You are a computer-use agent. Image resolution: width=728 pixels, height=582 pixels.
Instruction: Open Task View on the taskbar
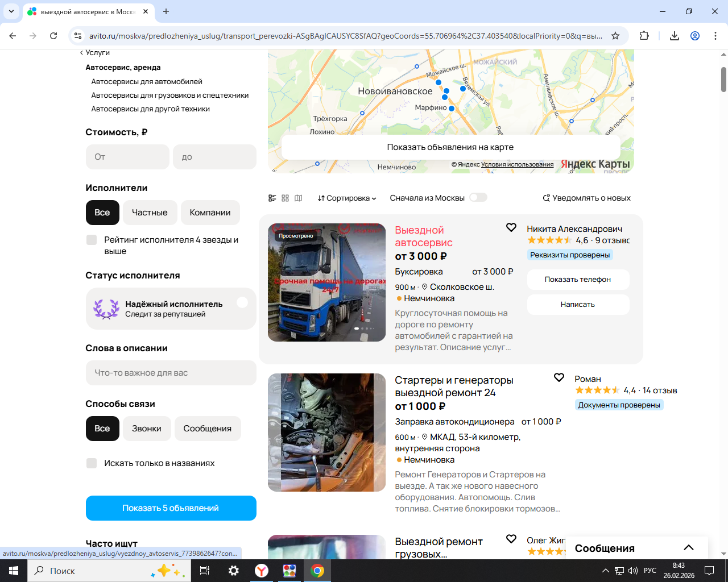coord(205,571)
